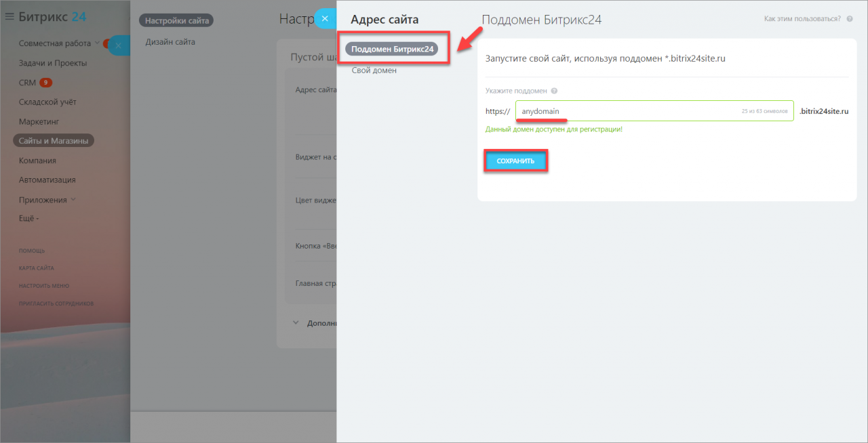This screenshot has width=868, height=443.
Task: Click the question mark next to Укажите поддомен
Action: tap(554, 91)
